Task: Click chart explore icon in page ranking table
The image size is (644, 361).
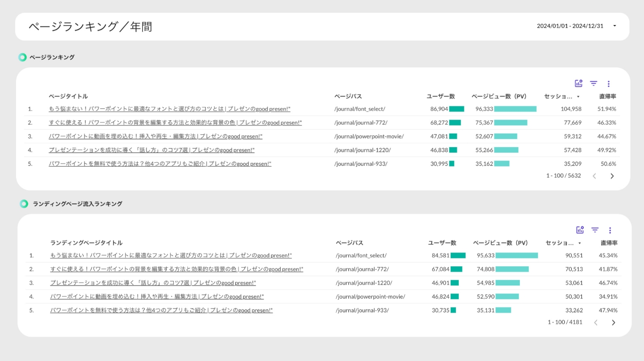Action: point(578,83)
